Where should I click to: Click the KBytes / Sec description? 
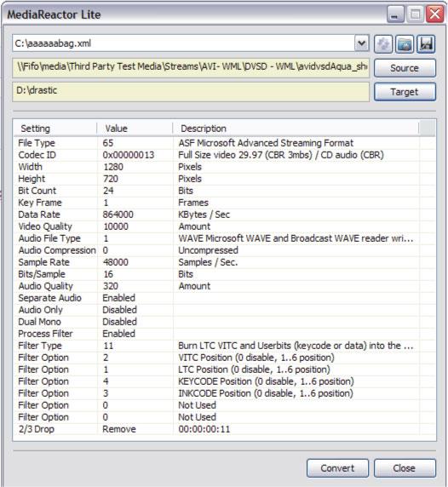click(204, 215)
